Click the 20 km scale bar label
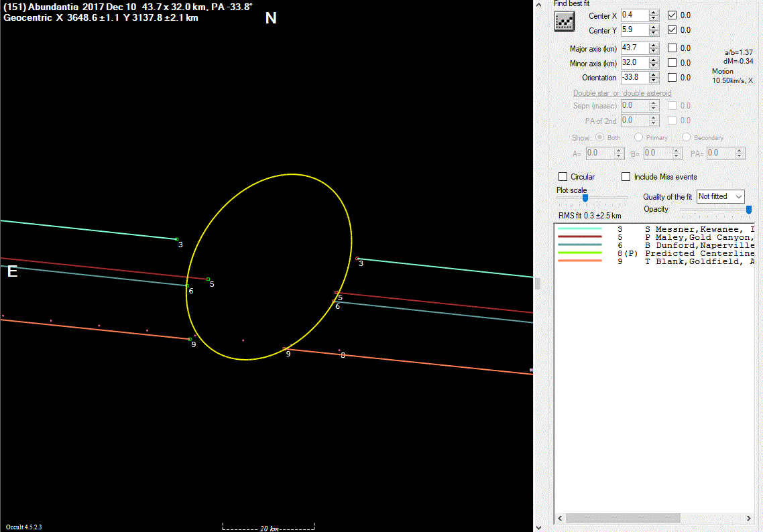This screenshot has height=532, width=763. [269, 529]
